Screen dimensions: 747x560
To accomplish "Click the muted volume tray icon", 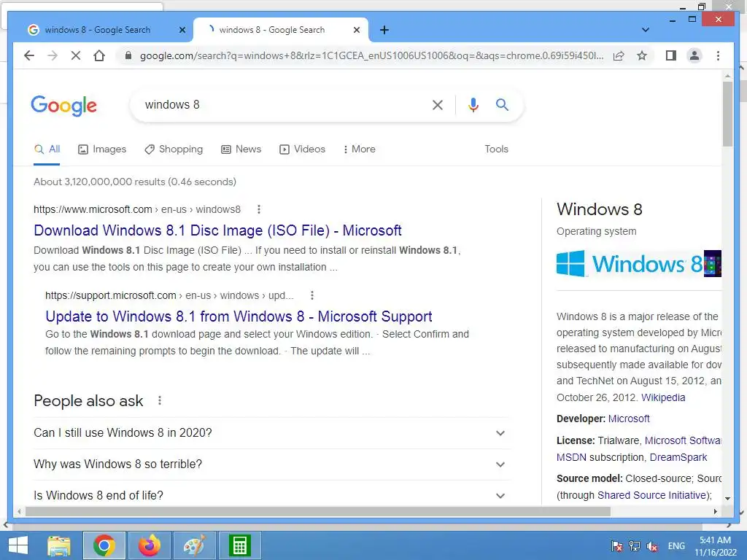I will click(652, 546).
